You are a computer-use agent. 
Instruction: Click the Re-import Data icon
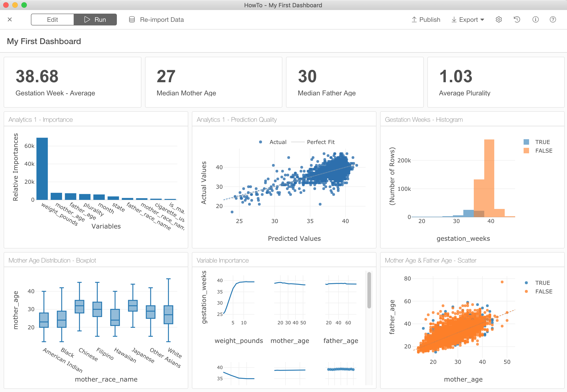[131, 19]
